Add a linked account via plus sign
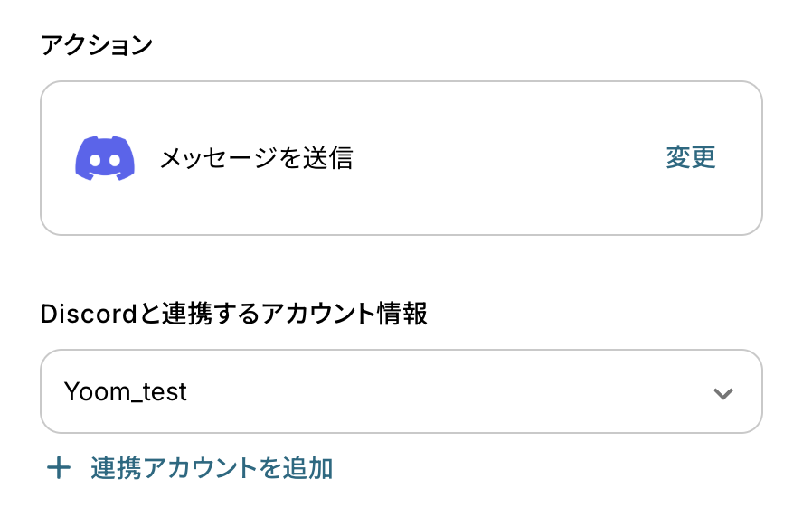 tap(59, 468)
